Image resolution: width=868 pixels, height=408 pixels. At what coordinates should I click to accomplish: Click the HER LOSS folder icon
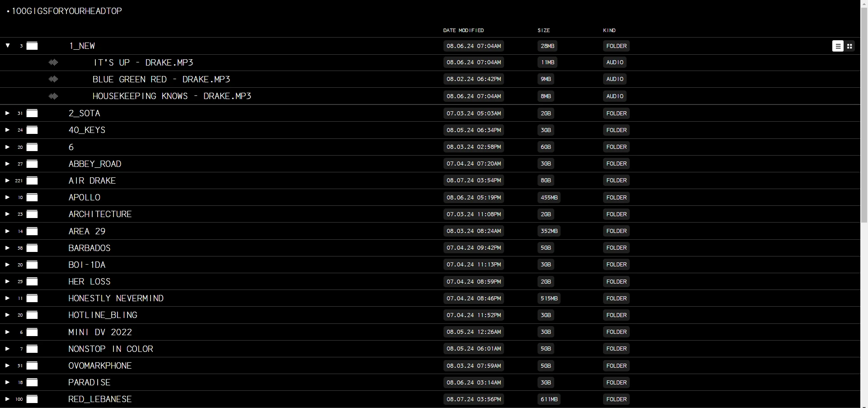(x=32, y=281)
